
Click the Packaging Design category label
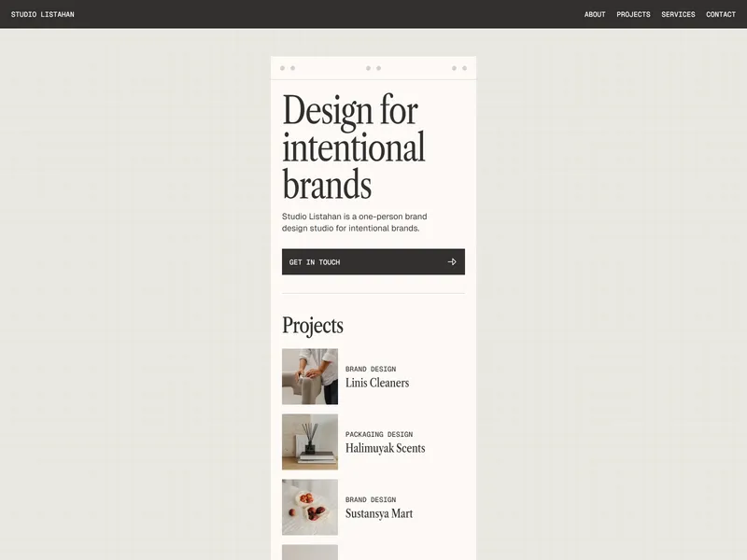tap(379, 434)
